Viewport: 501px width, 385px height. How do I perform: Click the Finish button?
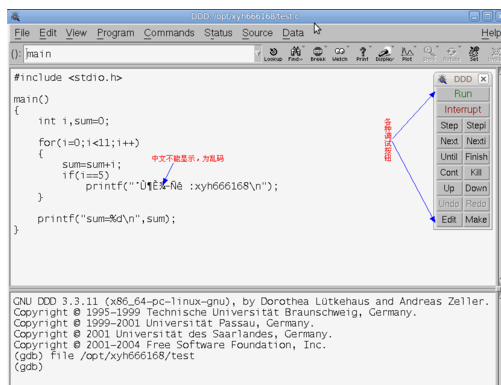pyautogui.click(x=476, y=157)
